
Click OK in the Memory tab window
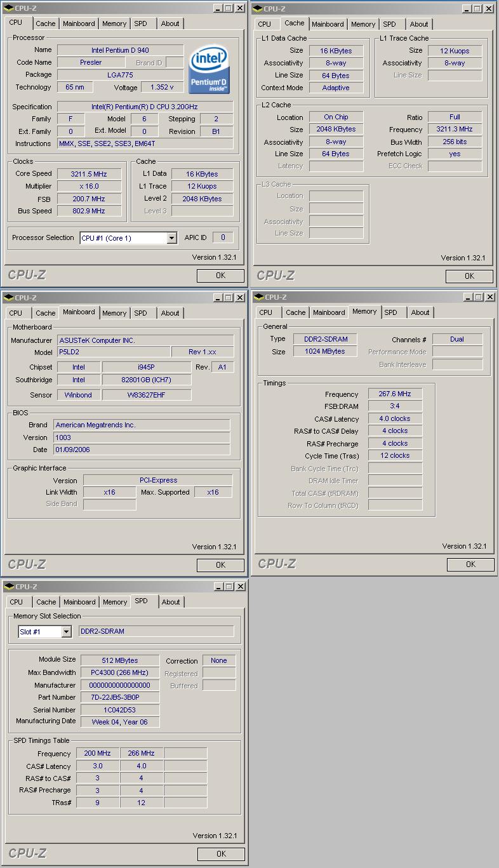470,564
